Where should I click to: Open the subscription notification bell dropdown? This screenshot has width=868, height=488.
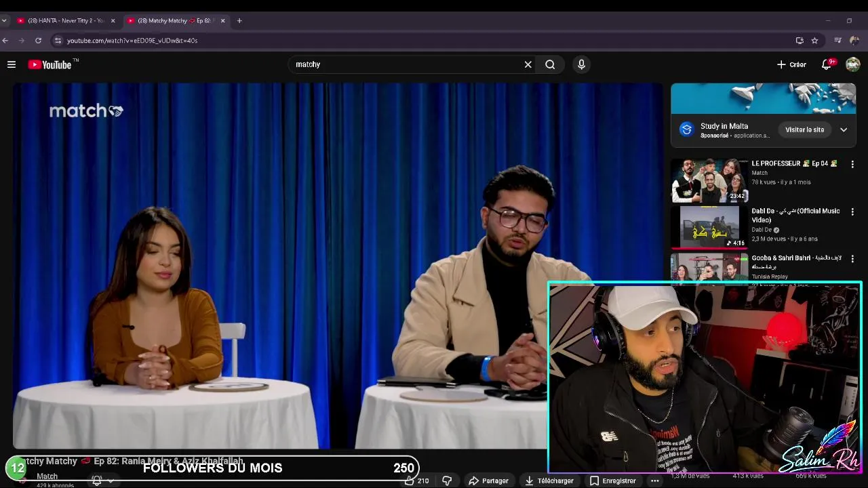click(102, 481)
